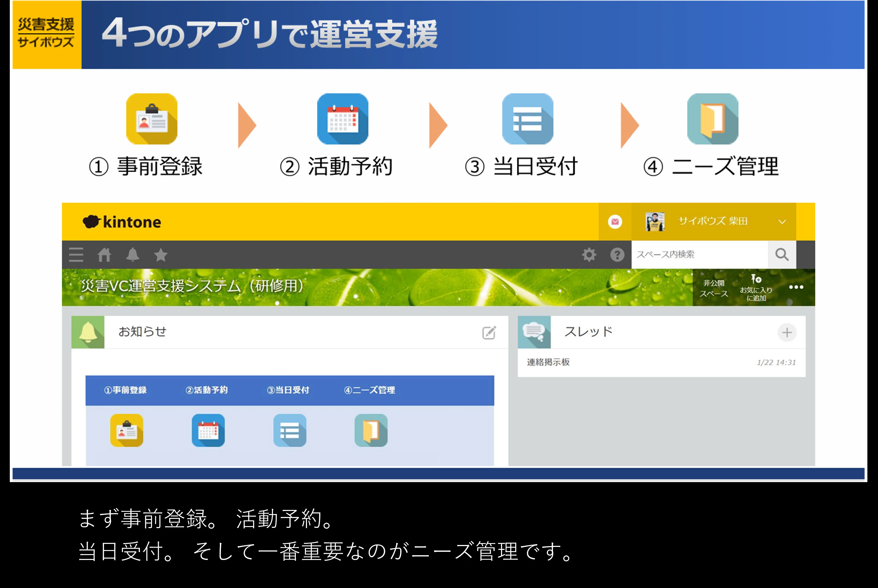Open the 連絡掲示板 thread
The image size is (878, 588).
pyautogui.click(x=548, y=362)
